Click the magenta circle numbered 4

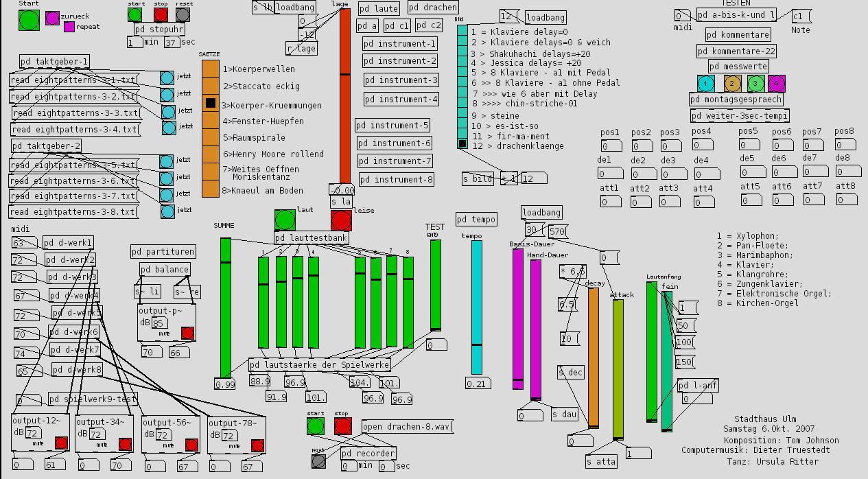tap(776, 84)
